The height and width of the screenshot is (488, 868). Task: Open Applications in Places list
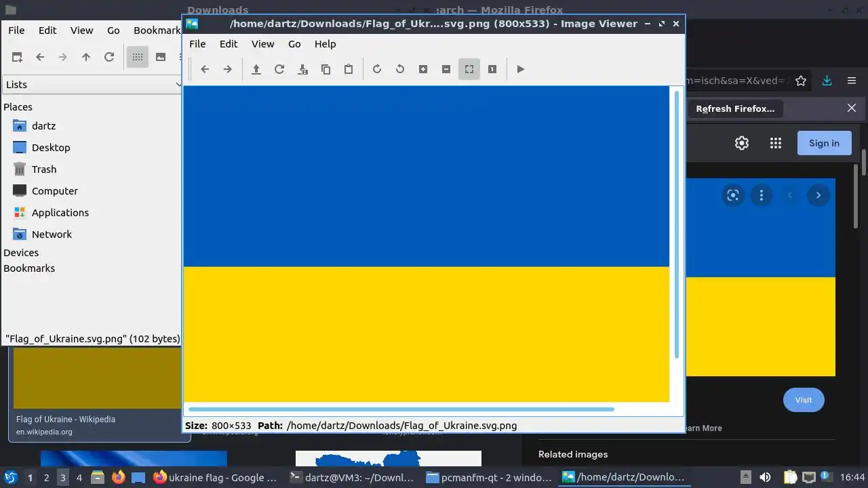coord(60,212)
